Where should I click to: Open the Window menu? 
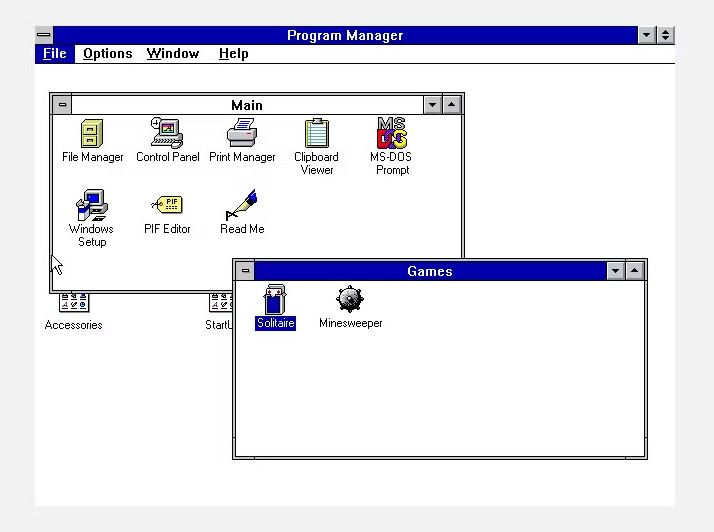click(173, 54)
